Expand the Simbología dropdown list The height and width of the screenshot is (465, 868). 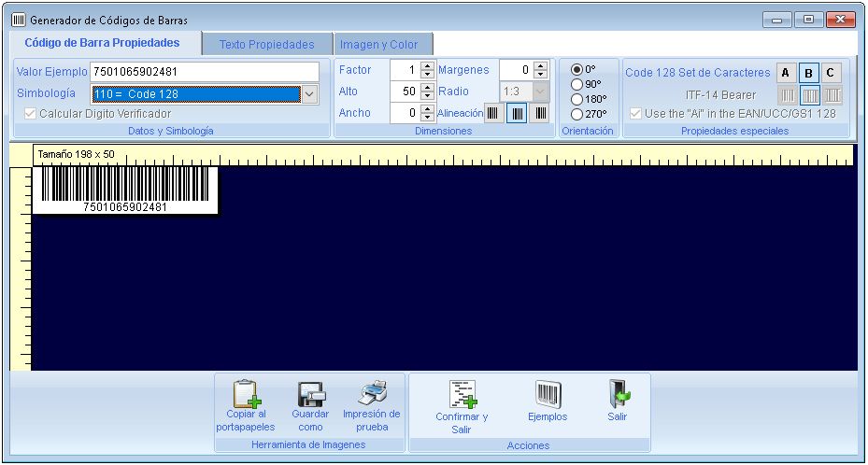click(310, 93)
